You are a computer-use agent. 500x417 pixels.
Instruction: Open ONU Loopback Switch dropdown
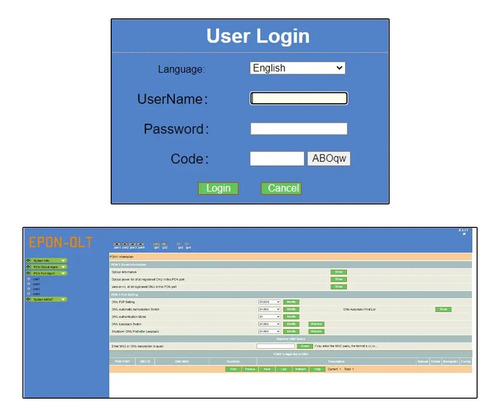[269, 324]
